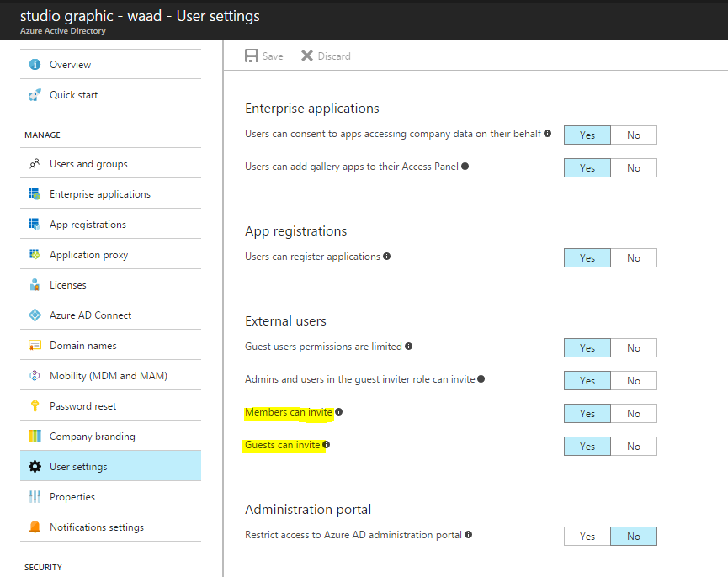Viewport: 728px width, 577px height.
Task: Open Domain names menu item
Action: click(110, 346)
